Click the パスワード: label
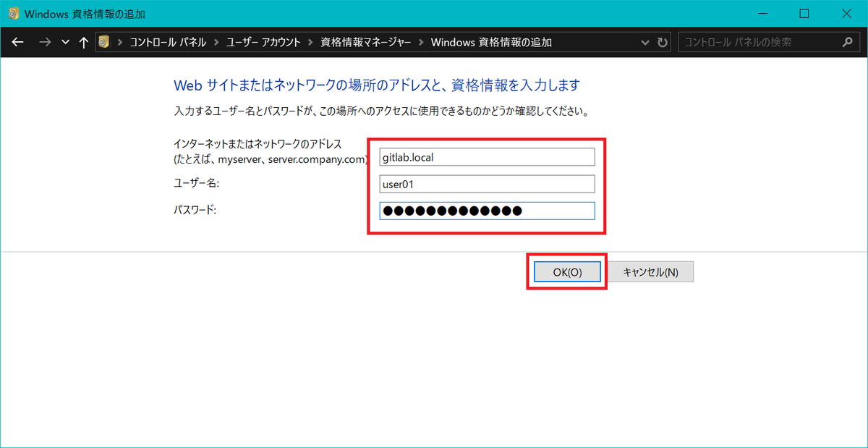The height and width of the screenshot is (448, 868). pos(195,211)
